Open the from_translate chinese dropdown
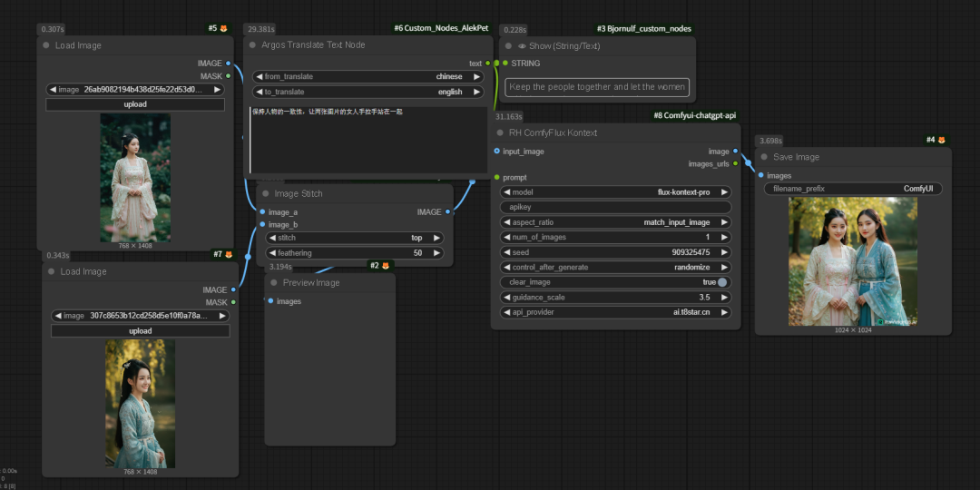Image resolution: width=980 pixels, height=490 pixels. pos(368,76)
